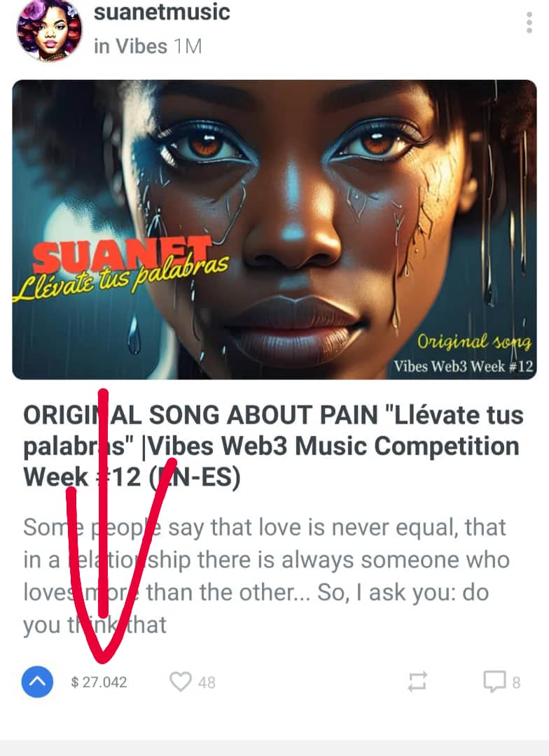549x756 pixels.
Task: Tap the SUANET red text on the cover
Action: point(122,255)
